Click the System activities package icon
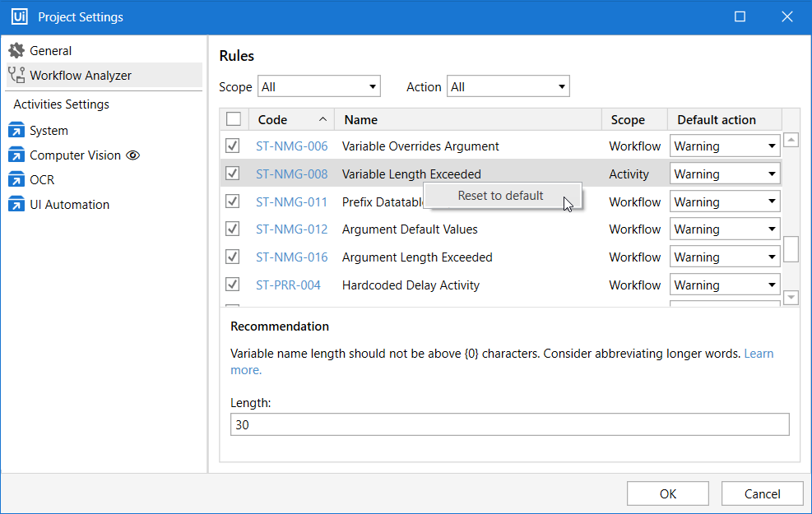The image size is (812, 514). coord(16,131)
